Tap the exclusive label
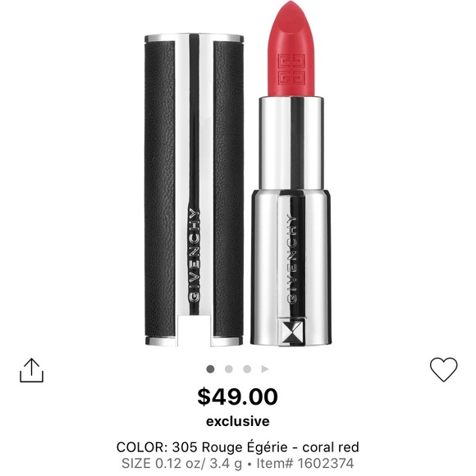The image size is (476, 476). pyautogui.click(x=238, y=421)
